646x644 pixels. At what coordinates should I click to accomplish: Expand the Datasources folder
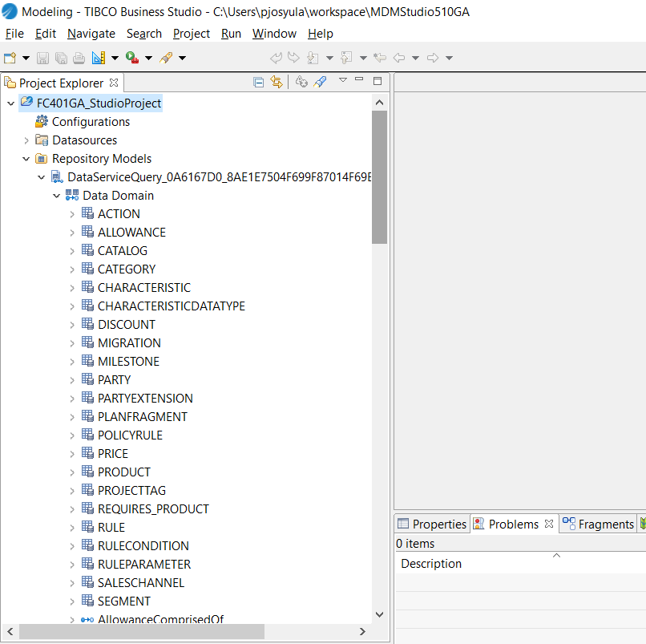coord(26,140)
